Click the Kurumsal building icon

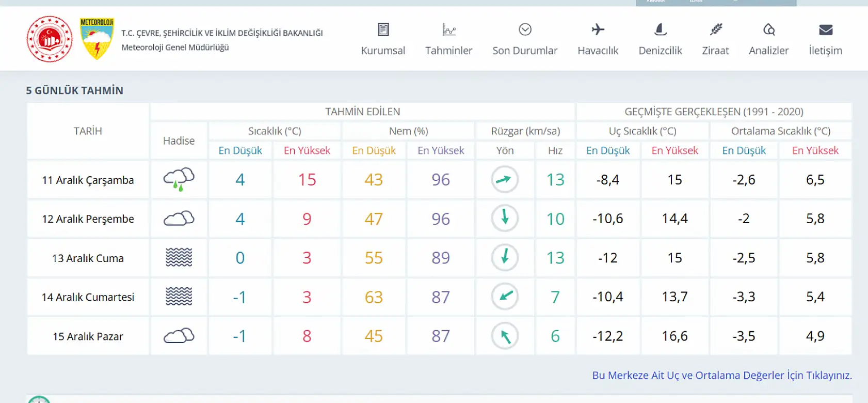coord(383,29)
